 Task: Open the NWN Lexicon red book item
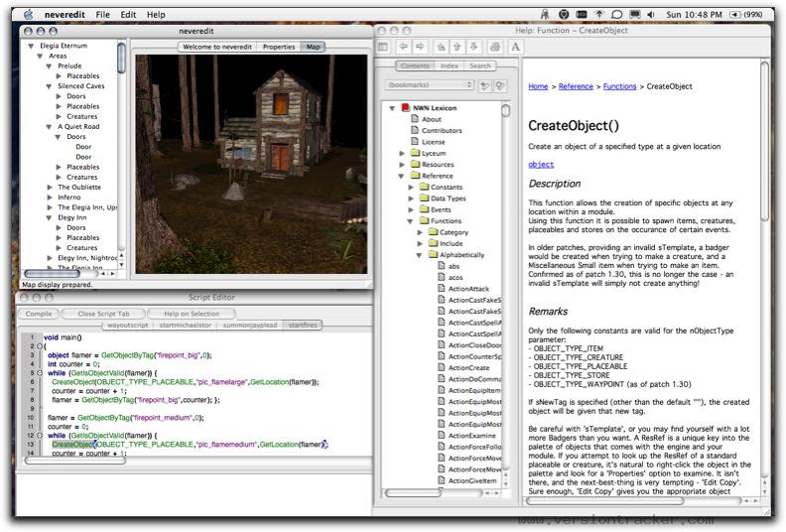pyautogui.click(x=406, y=107)
